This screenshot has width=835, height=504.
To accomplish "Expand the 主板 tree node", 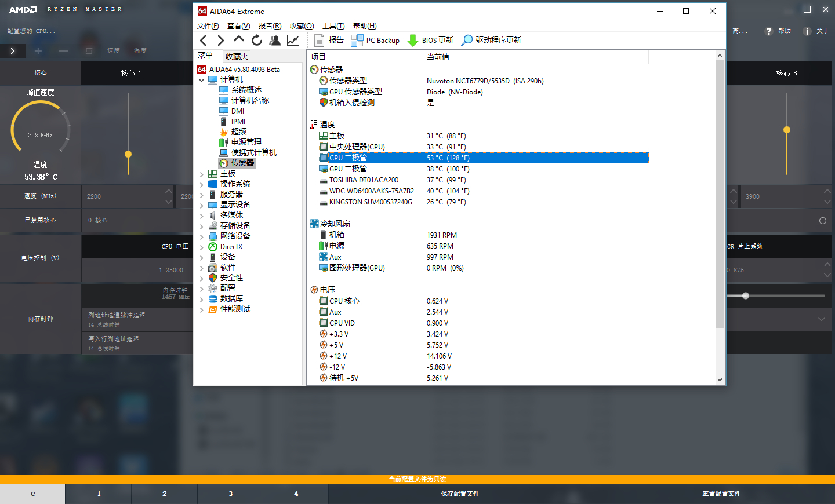I will 201,174.
